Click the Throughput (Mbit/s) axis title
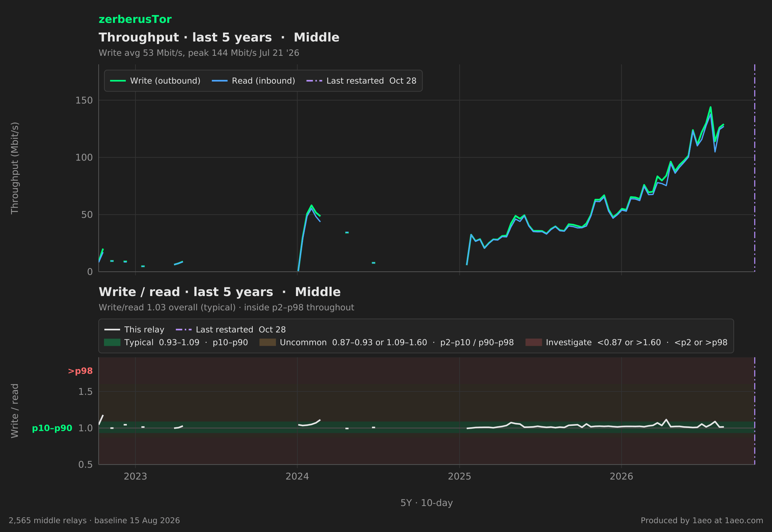The height and width of the screenshot is (532, 772). tap(15, 168)
